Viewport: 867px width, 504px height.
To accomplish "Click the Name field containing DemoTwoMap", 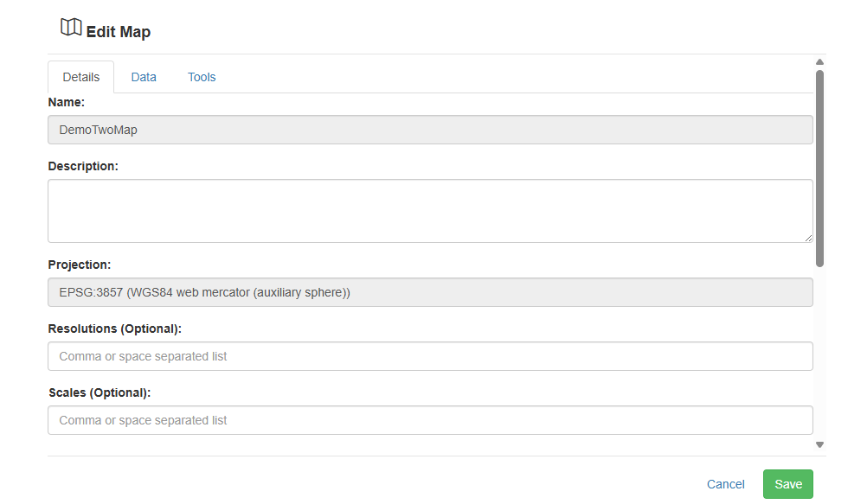I will [x=430, y=130].
